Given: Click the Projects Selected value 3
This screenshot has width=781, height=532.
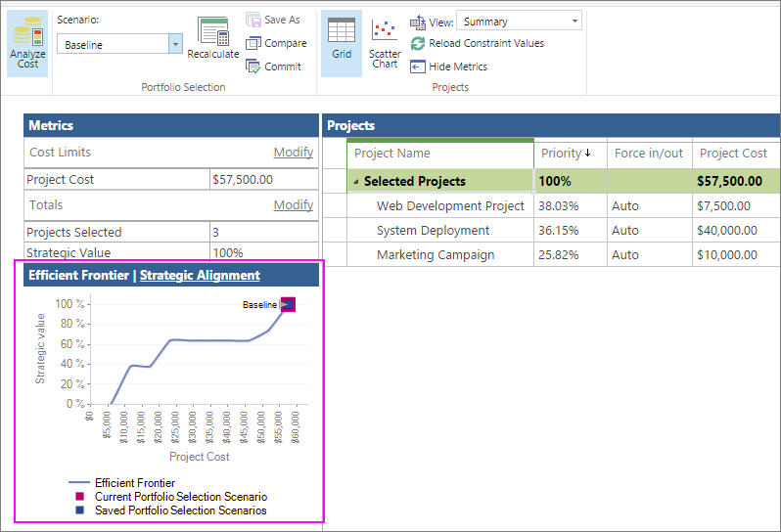Looking at the screenshot, I should point(264,232).
